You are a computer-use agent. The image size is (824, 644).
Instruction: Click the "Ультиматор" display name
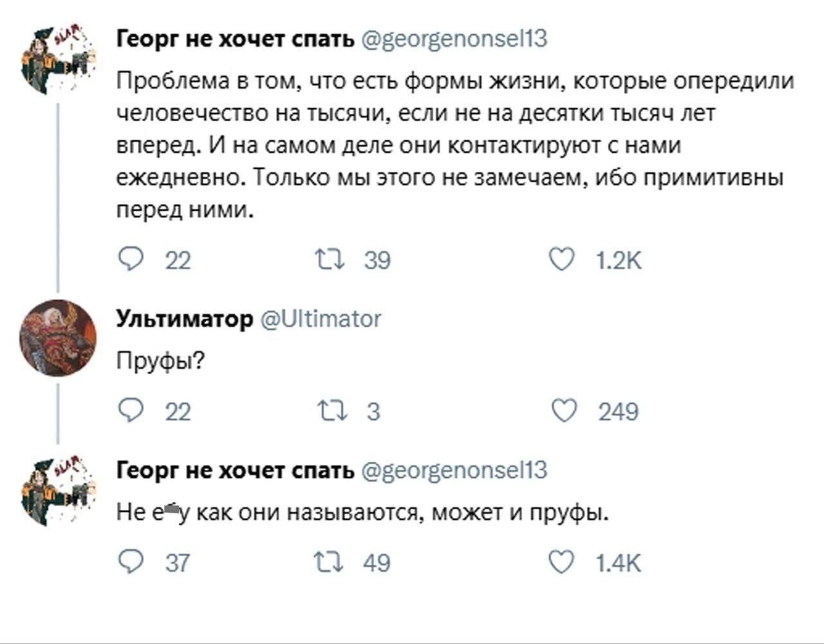[x=185, y=319]
